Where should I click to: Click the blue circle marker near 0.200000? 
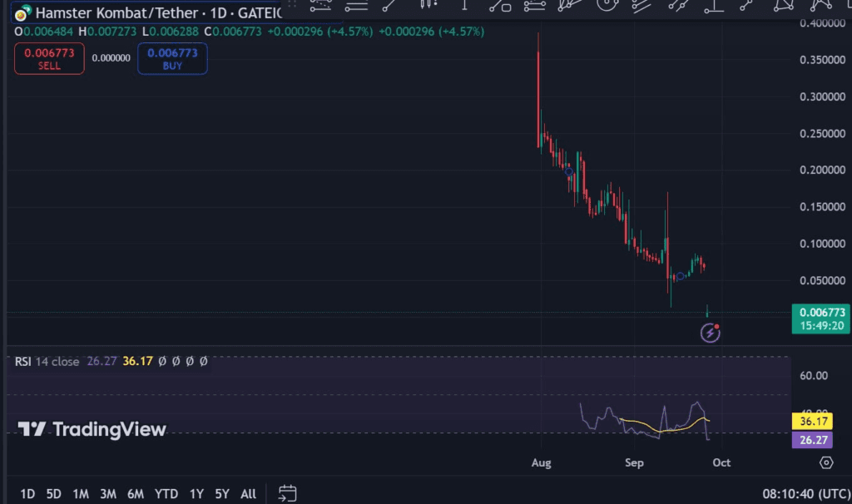pyautogui.click(x=569, y=171)
